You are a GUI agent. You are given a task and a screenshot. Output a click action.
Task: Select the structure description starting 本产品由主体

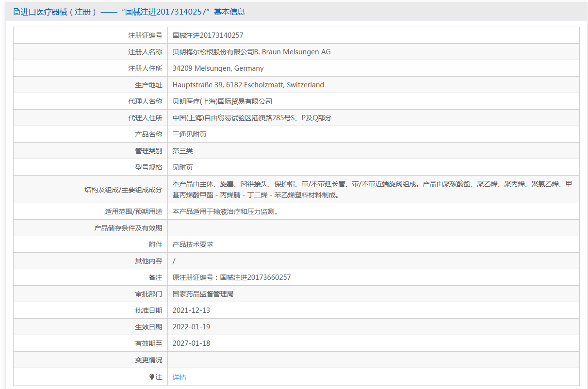(x=373, y=189)
